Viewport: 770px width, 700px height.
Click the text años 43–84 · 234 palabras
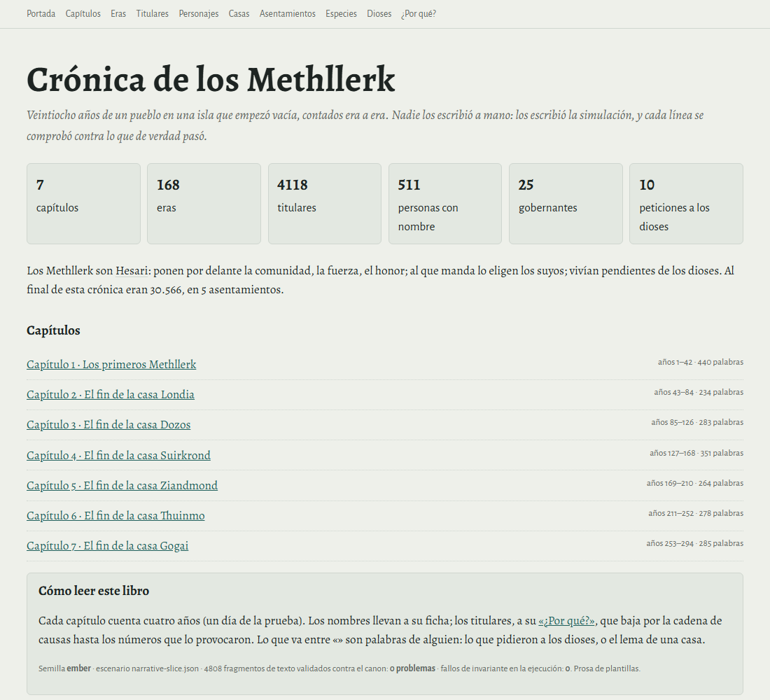[699, 392]
